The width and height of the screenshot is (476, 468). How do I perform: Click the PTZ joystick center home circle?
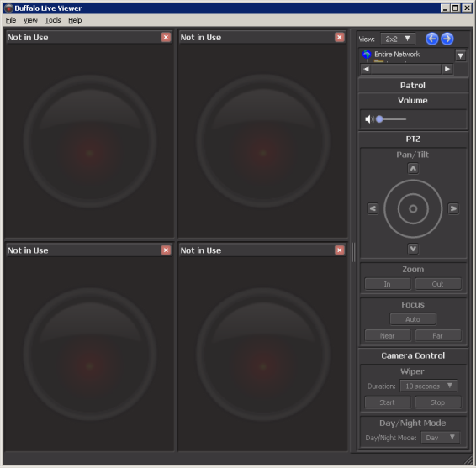point(413,208)
